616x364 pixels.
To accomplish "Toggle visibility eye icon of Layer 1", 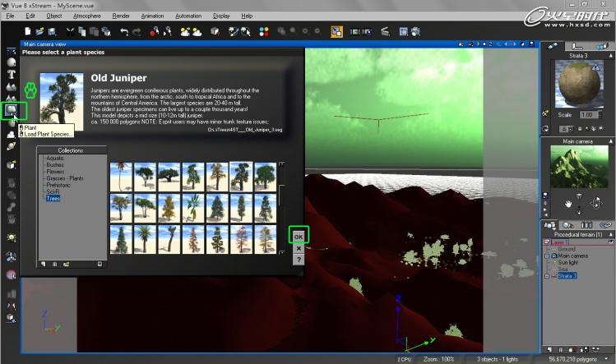I will pos(611,242).
